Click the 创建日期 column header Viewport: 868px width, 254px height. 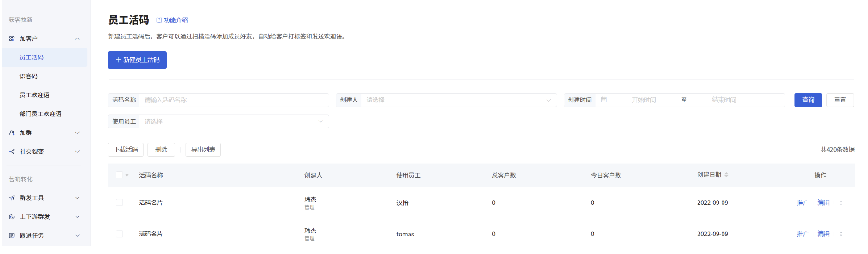click(709, 175)
